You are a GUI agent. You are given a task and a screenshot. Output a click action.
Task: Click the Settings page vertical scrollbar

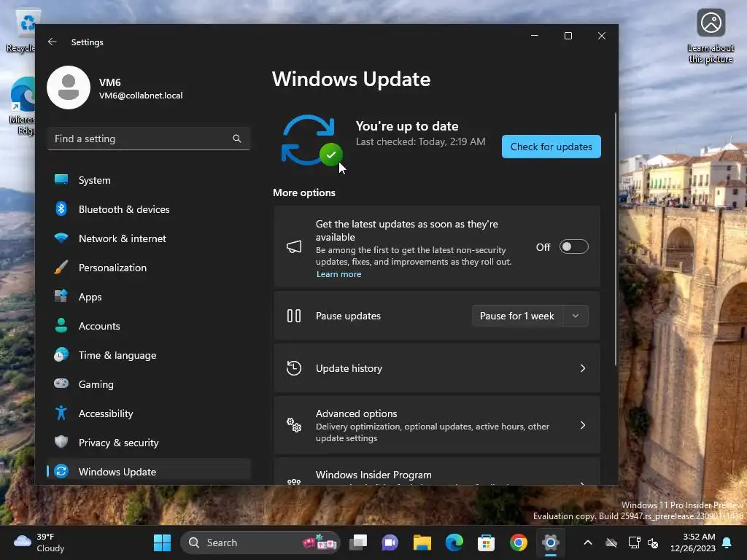pos(616,238)
